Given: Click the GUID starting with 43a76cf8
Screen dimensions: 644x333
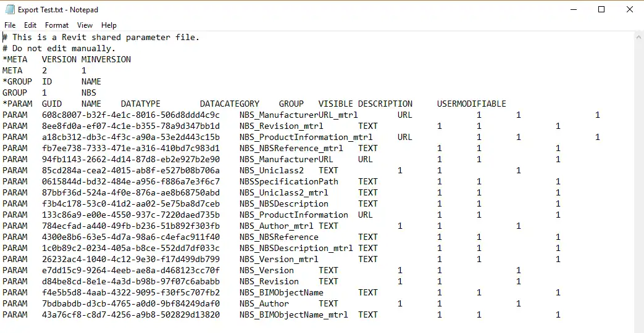Looking at the screenshot, I should point(130,314).
